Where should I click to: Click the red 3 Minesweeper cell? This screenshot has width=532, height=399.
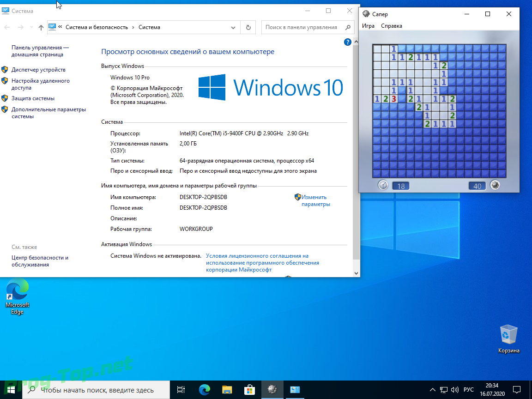pos(394,99)
